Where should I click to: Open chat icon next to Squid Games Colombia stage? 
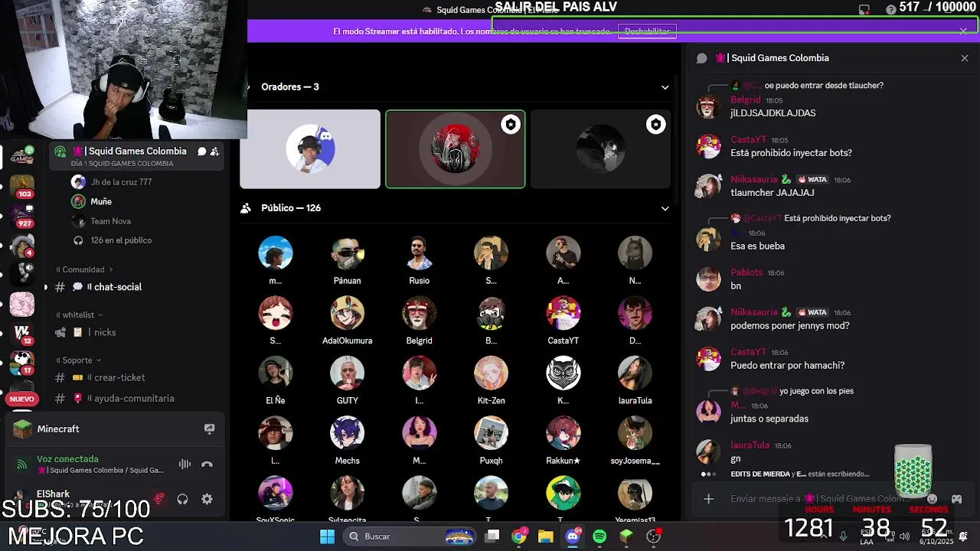[201, 152]
